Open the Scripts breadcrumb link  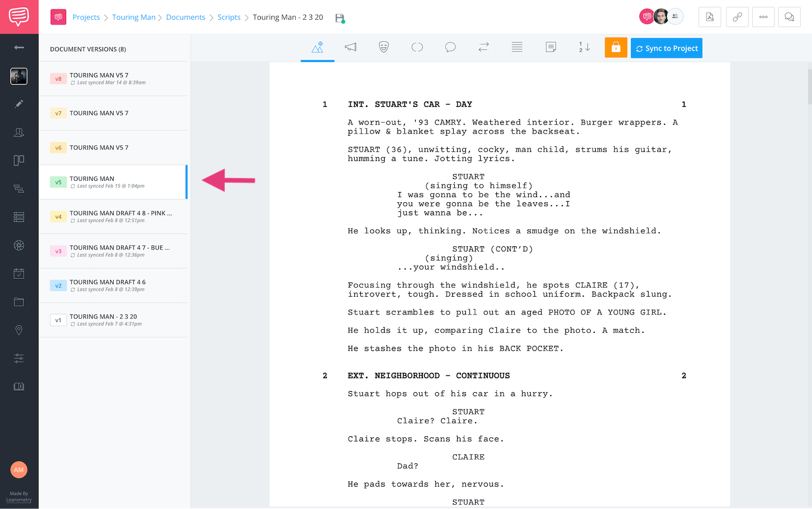click(229, 17)
